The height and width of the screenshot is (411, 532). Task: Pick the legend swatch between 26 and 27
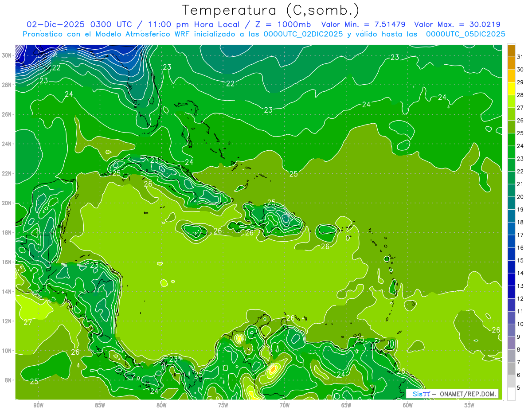coord(511,114)
